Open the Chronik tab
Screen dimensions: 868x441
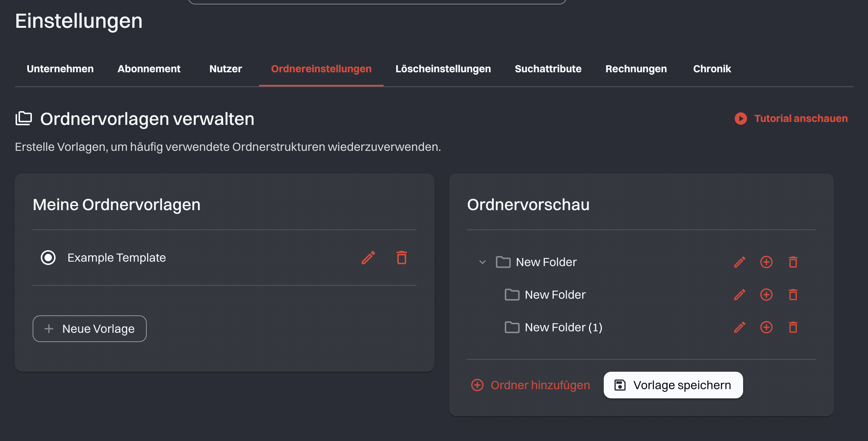pos(712,69)
